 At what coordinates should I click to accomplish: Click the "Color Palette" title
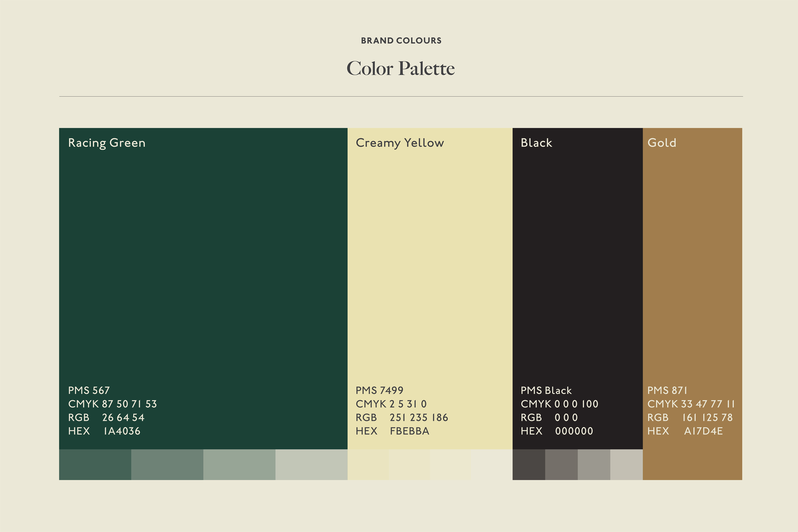click(401, 68)
